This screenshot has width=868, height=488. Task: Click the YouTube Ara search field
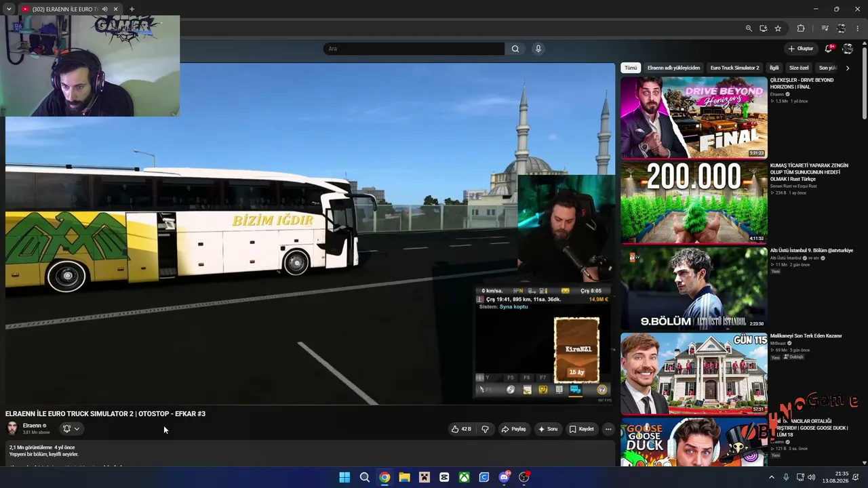point(414,49)
